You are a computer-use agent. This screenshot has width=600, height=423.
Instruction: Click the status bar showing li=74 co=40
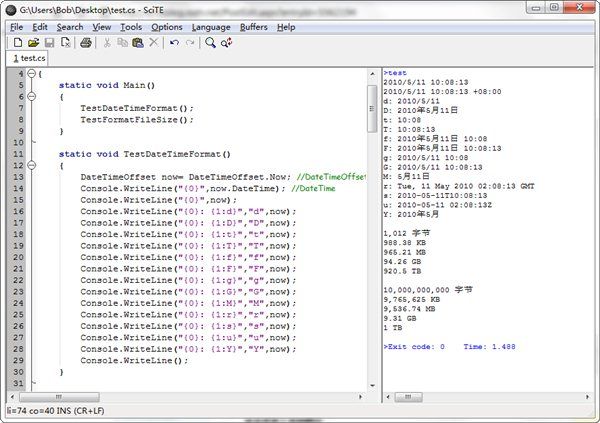(x=56, y=411)
